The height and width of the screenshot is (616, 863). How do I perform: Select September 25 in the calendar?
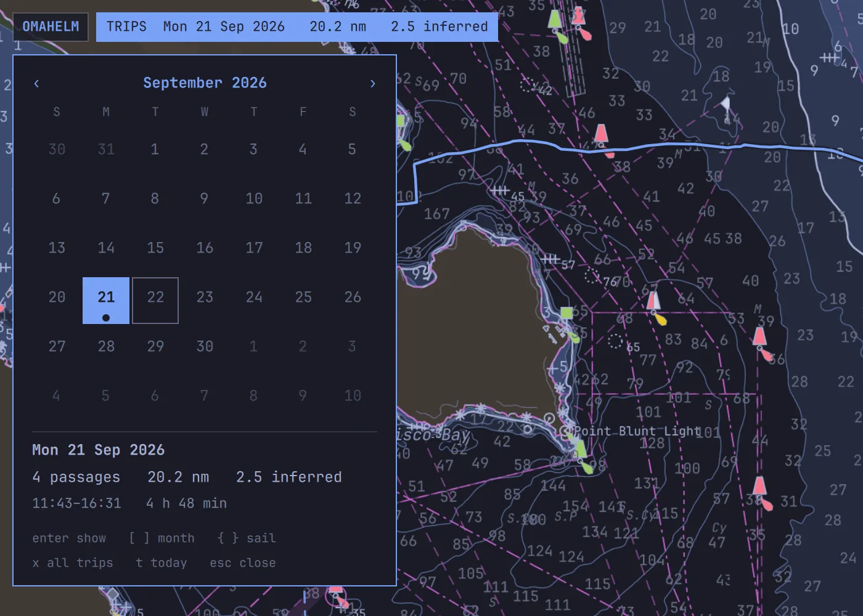click(x=303, y=297)
